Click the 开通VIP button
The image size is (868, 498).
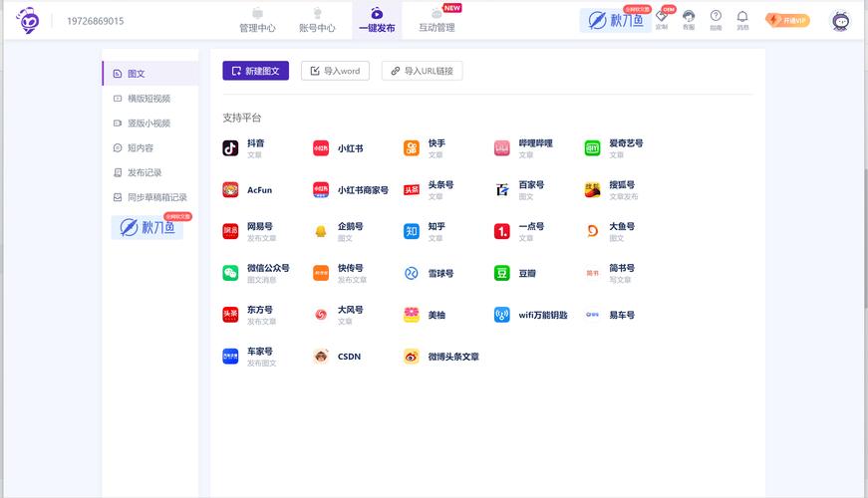tap(787, 21)
